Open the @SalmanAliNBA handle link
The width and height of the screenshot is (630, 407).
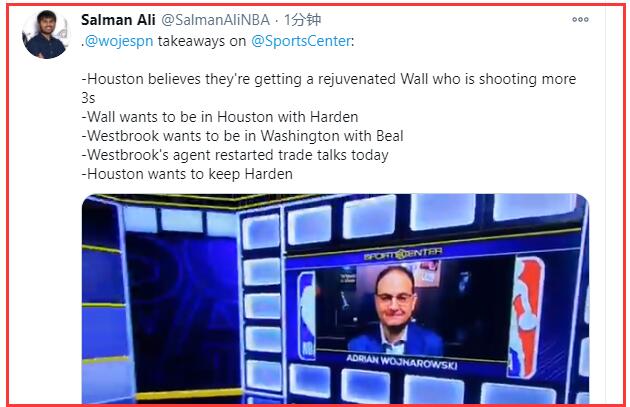click(216, 20)
